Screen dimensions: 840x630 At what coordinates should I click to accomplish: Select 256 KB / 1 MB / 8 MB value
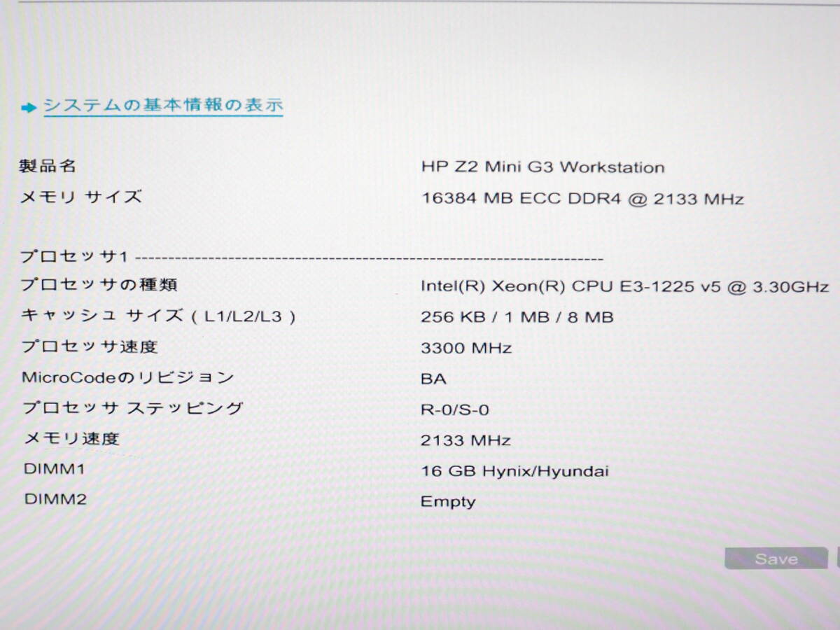pos(517,317)
